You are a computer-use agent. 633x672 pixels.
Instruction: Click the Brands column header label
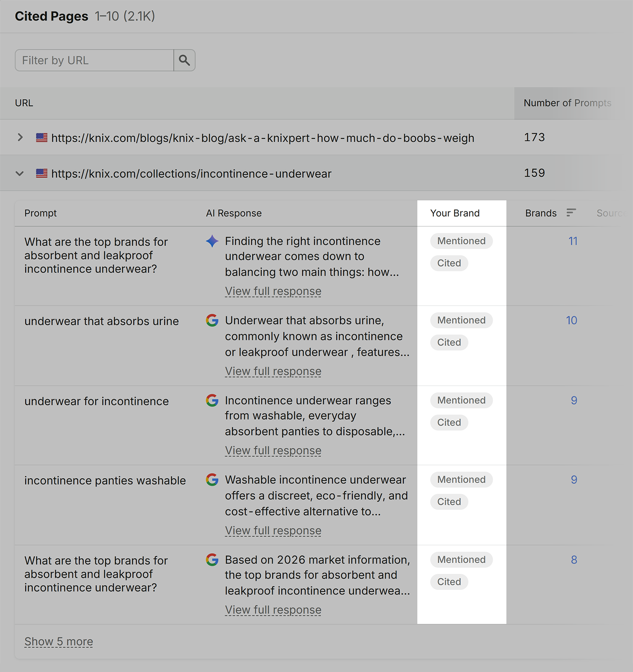click(x=541, y=213)
